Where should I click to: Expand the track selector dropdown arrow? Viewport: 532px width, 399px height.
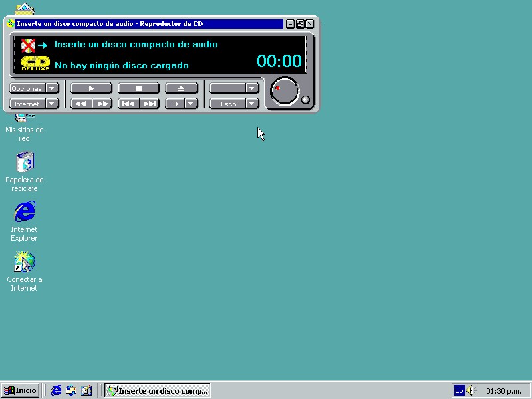252,88
